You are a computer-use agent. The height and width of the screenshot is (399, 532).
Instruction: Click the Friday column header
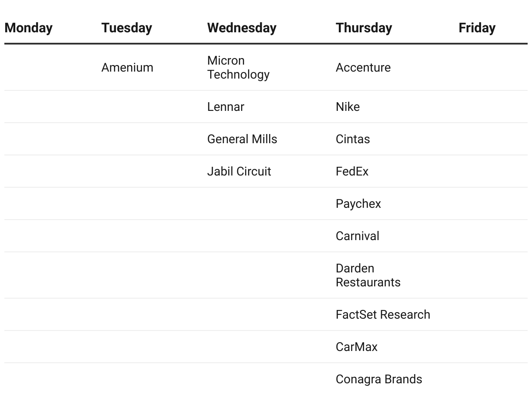(x=477, y=28)
